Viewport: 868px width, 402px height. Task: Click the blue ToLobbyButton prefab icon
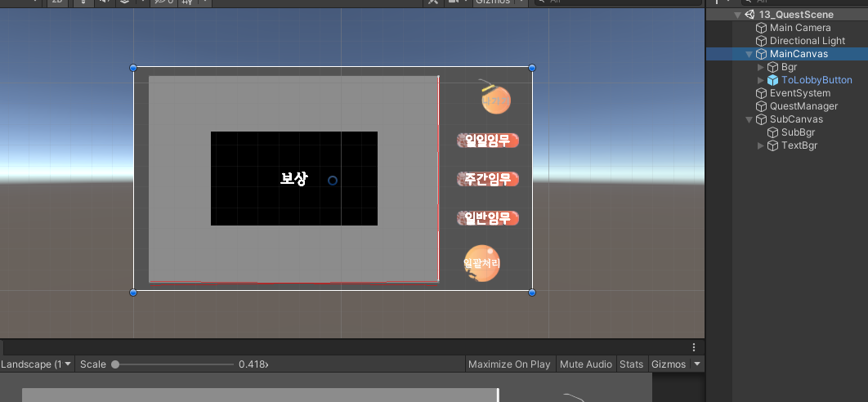(773, 80)
